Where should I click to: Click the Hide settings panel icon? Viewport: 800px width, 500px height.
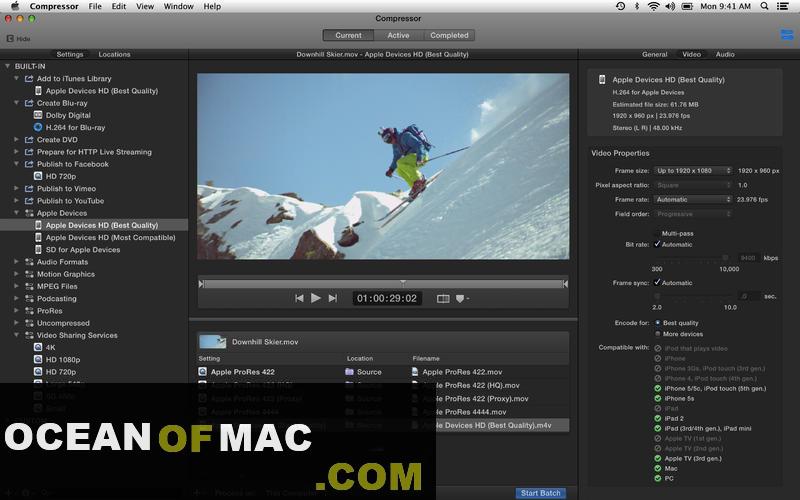tap(10, 39)
